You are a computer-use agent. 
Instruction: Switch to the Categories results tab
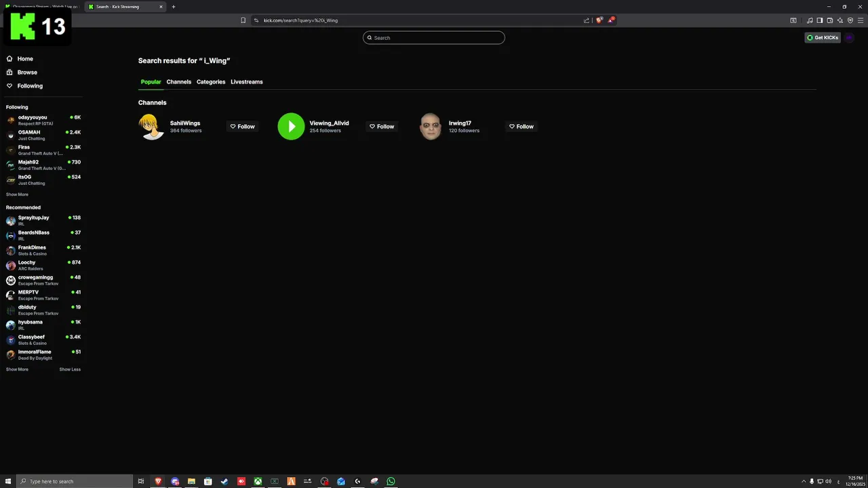click(x=211, y=82)
